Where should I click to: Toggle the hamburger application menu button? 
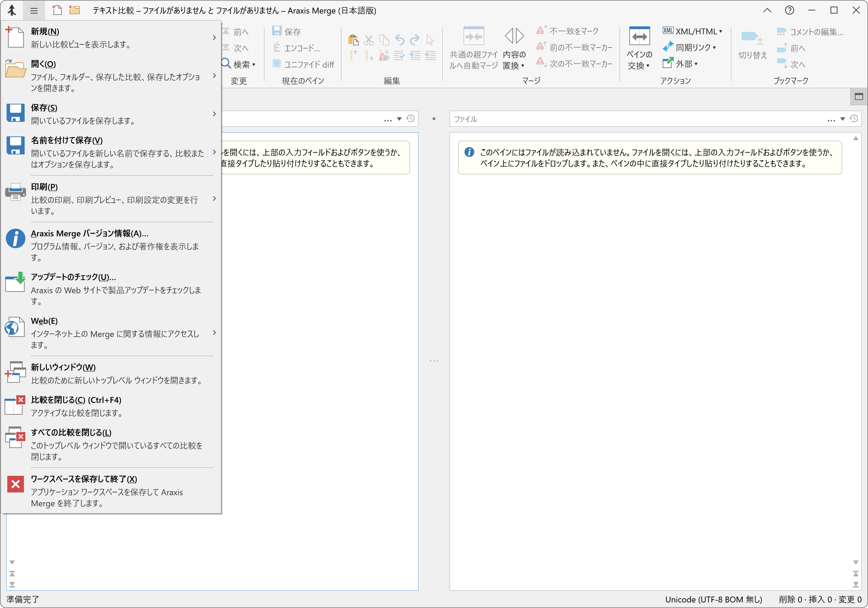[34, 10]
